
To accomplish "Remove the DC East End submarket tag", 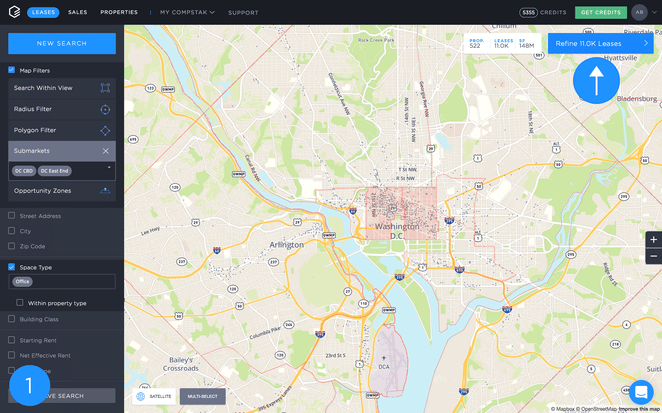I will 54,171.
